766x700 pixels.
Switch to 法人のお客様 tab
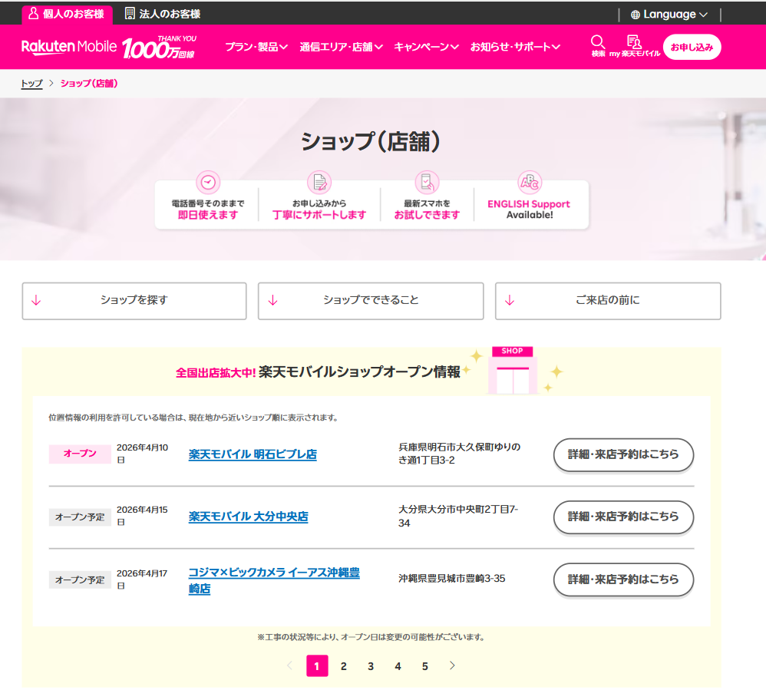pos(162,14)
